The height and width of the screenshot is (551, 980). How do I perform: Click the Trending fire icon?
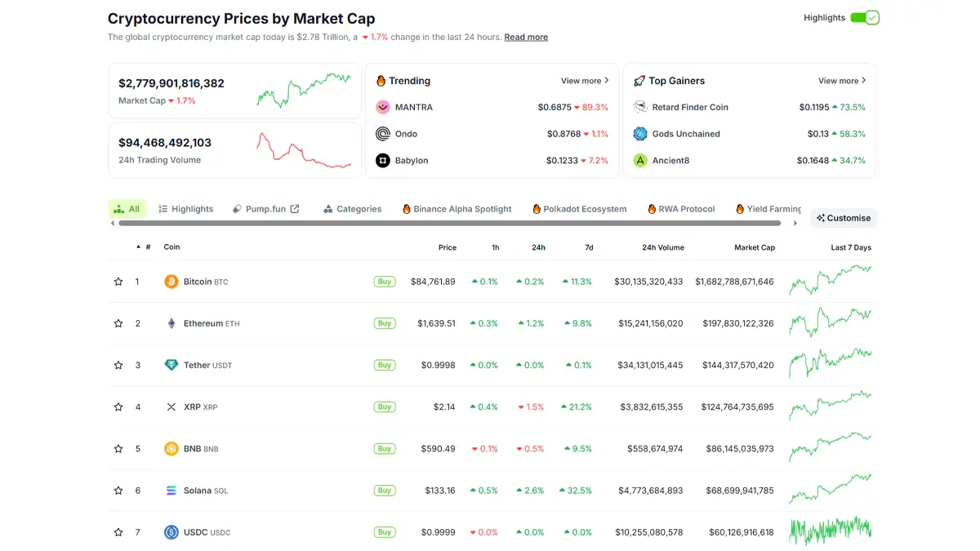[x=381, y=81]
